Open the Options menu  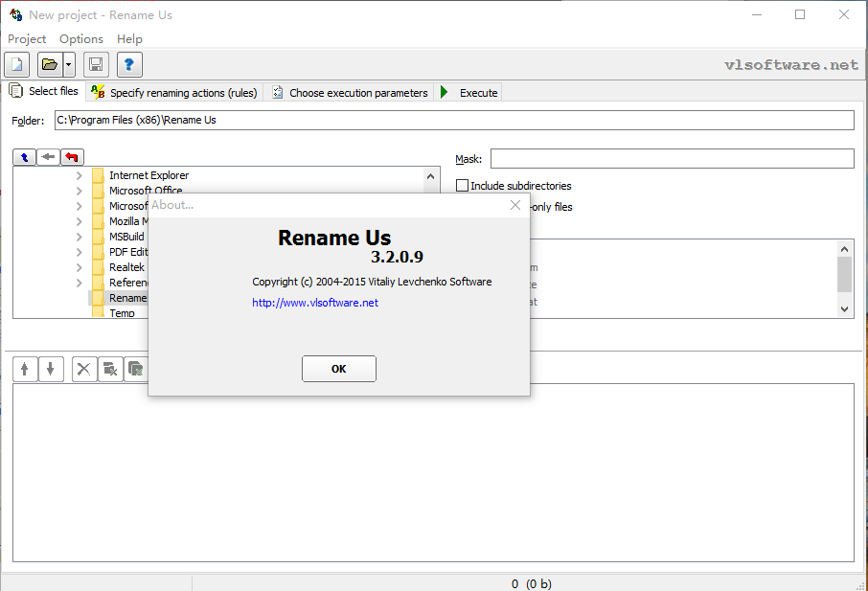pyautogui.click(x=80, y=39)
